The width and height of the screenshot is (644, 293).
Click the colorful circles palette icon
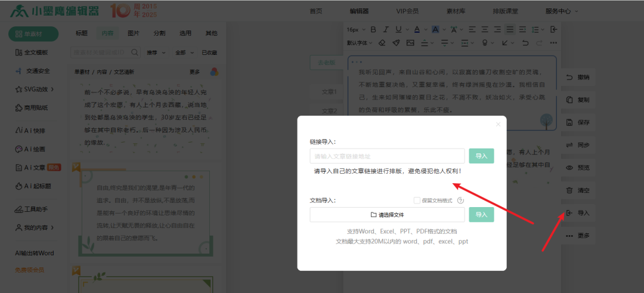point(215,72)
